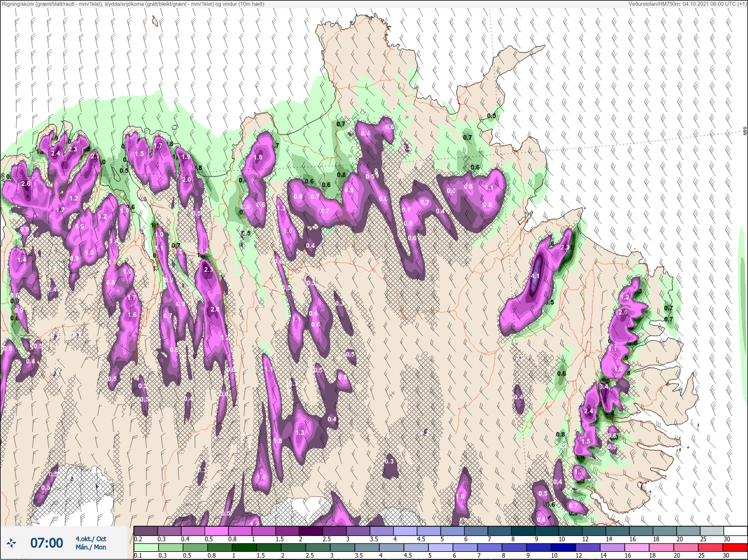Select the 'Mán./ Mon' weekday label
Viewport: 748px width, 560px height.
click(91, 547)
